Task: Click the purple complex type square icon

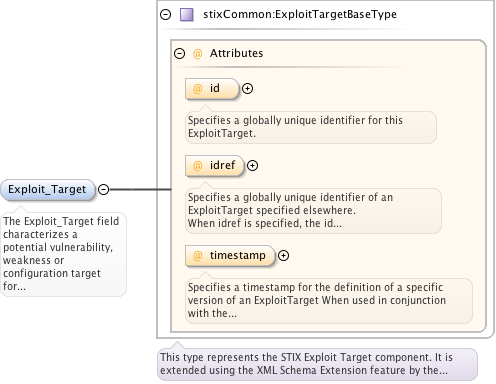Action: pos(187,15)
